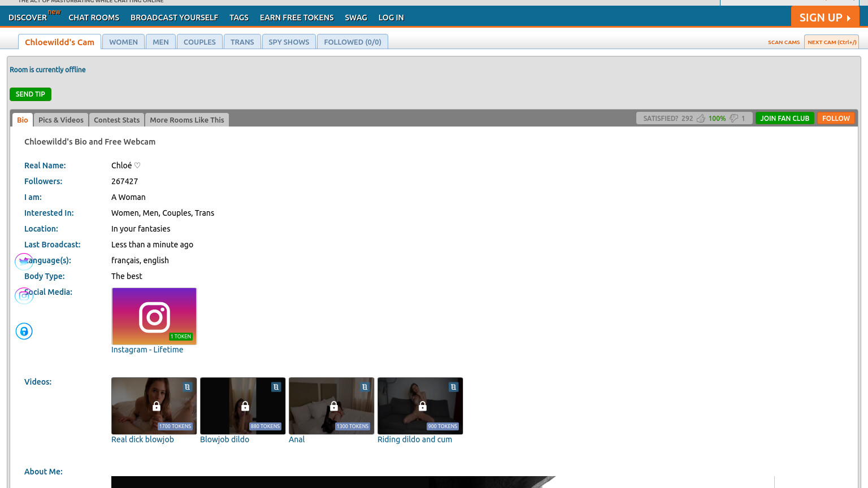This screenshot has width=868, height=488.
Task: Open the Spy Shows tab
Action: pyautogui.click(x=289, y=42)
